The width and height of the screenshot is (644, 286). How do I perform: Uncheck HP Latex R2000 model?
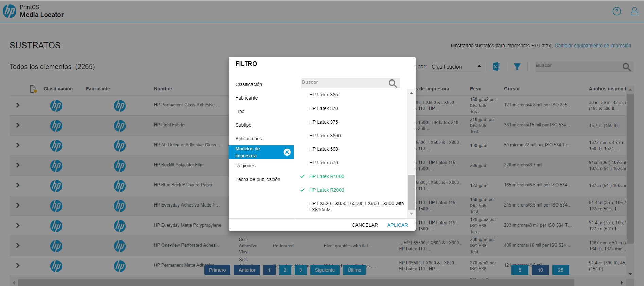coord(327,190)
